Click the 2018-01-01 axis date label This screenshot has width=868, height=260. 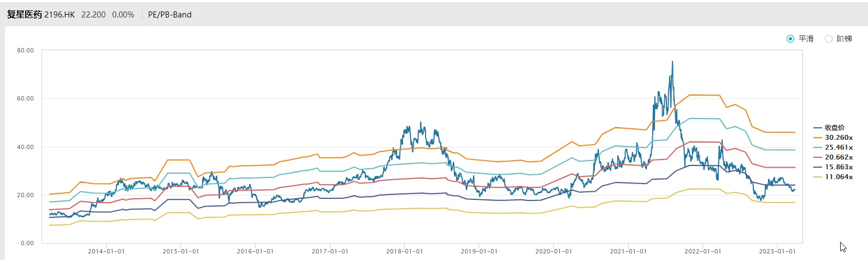tap(404, 251)
